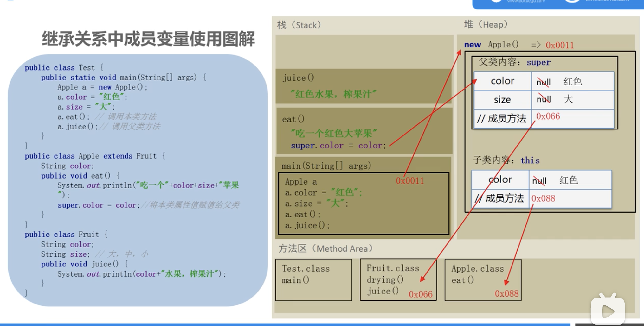644x326 pixels.
Task: Click the slide title 继承关系中成员变量使用图解
Action: tap(148, 39)
